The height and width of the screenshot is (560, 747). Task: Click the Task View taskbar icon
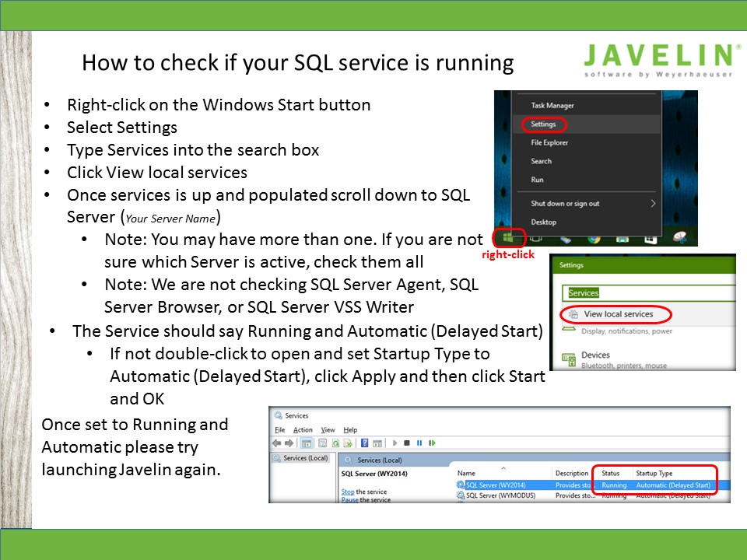click(536, 238)
